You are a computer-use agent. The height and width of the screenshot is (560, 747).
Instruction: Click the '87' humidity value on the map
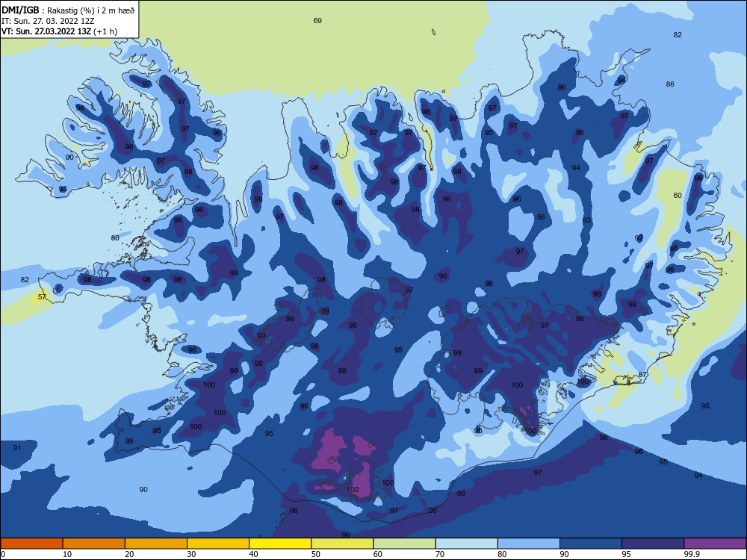[642, 374]
